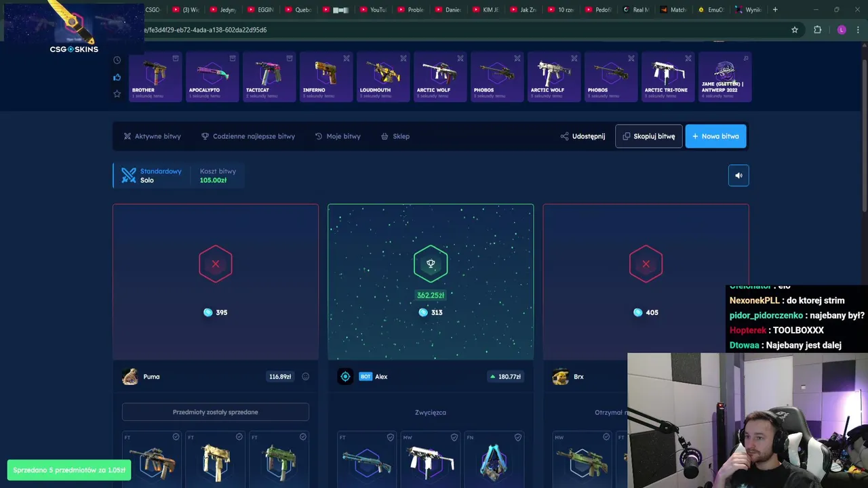The image size is (868, 488).
Task: Click the Skopiuj bitwę button
Action: (x=649, y=136)
